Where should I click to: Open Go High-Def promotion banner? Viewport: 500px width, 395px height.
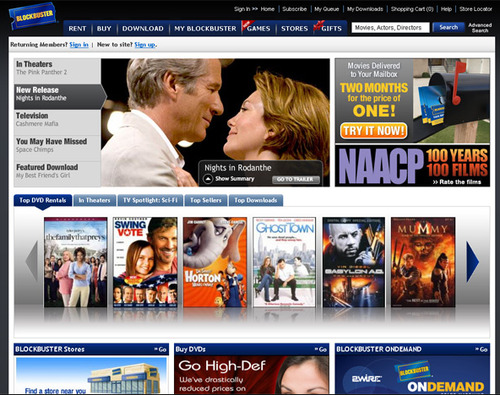tap(252, 375)
